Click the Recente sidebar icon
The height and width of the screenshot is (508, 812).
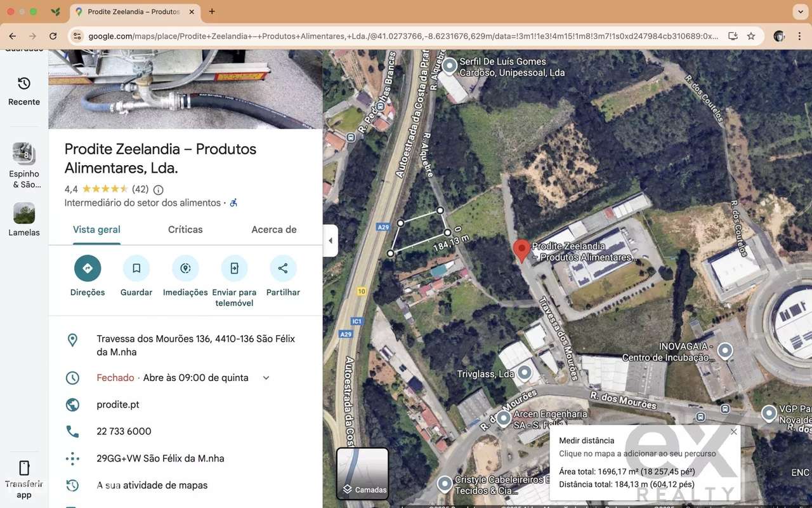23,90
